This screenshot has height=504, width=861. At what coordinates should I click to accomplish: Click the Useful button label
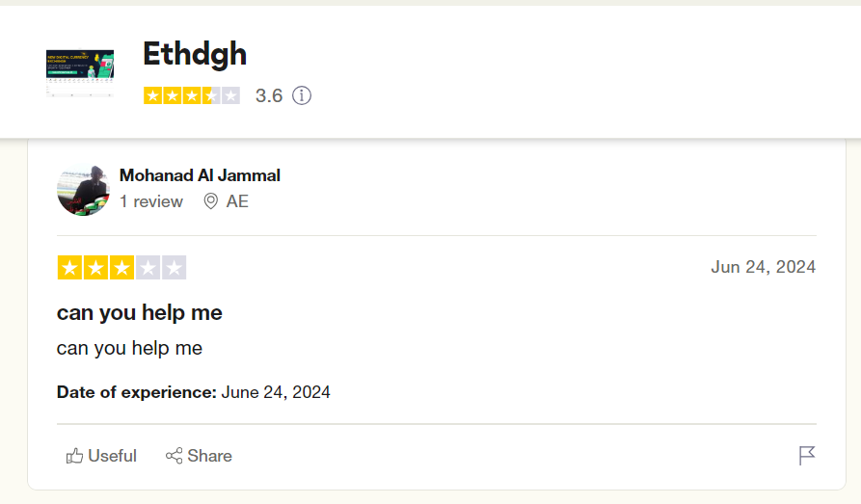tap(112, 456)
